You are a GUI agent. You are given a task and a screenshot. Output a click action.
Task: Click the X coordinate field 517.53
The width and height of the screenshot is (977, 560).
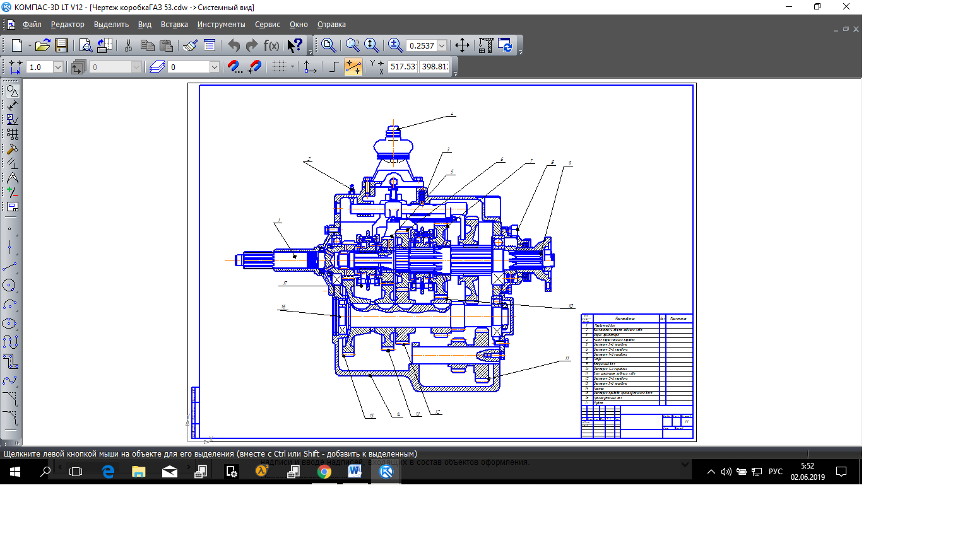403,67
